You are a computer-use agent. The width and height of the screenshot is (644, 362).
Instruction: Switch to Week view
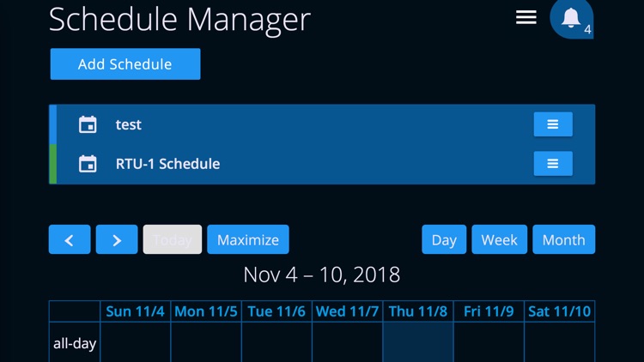(x=499, y=240)
